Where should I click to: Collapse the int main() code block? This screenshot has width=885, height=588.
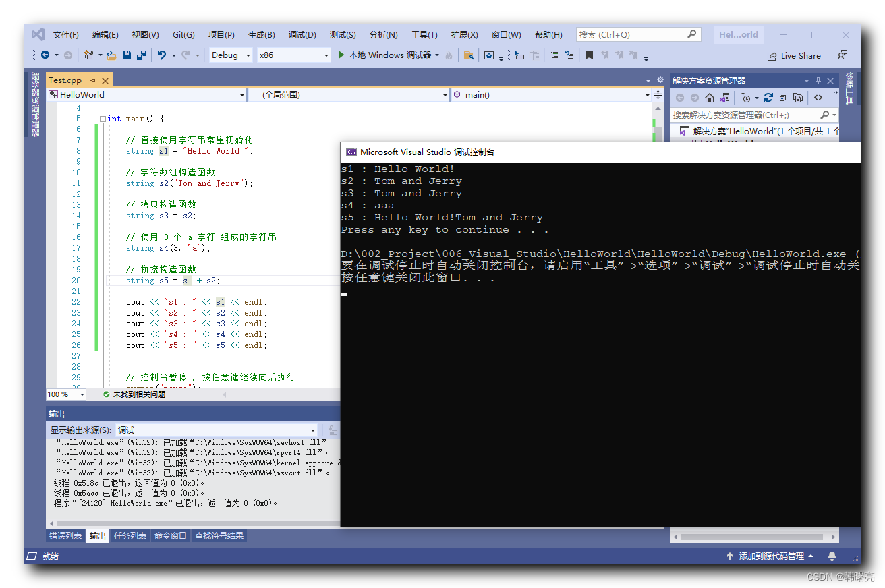[103, 119]
